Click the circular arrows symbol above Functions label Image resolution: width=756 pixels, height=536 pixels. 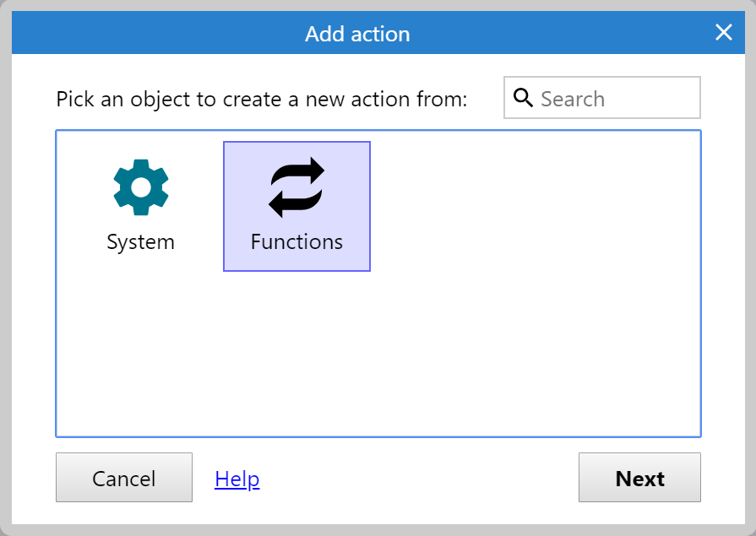(296, 187)
